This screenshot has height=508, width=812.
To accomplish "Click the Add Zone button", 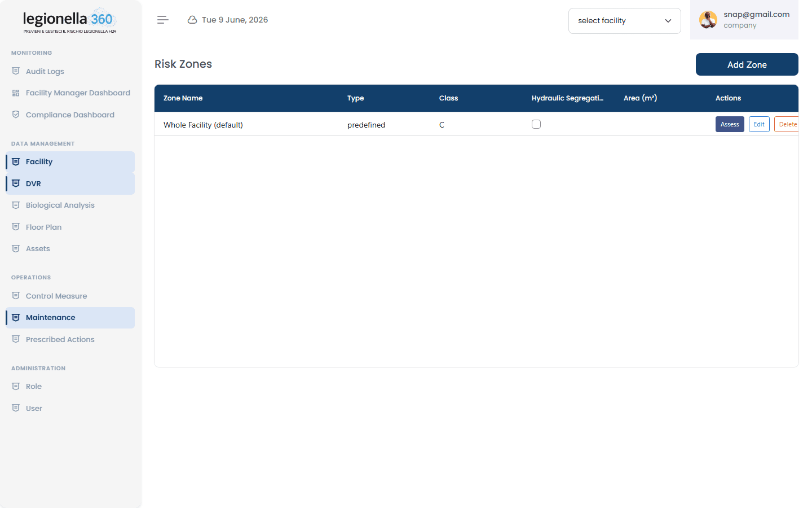I will (747, 64).
